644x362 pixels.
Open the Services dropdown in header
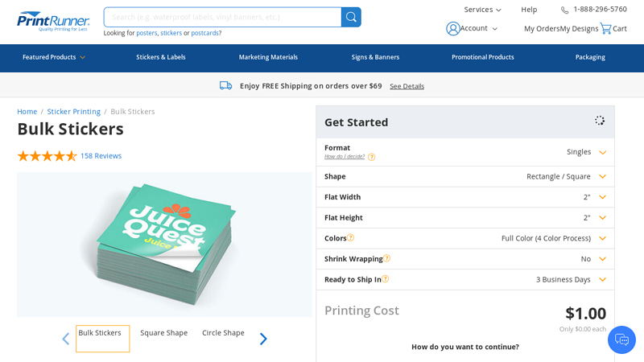[482, 10]
